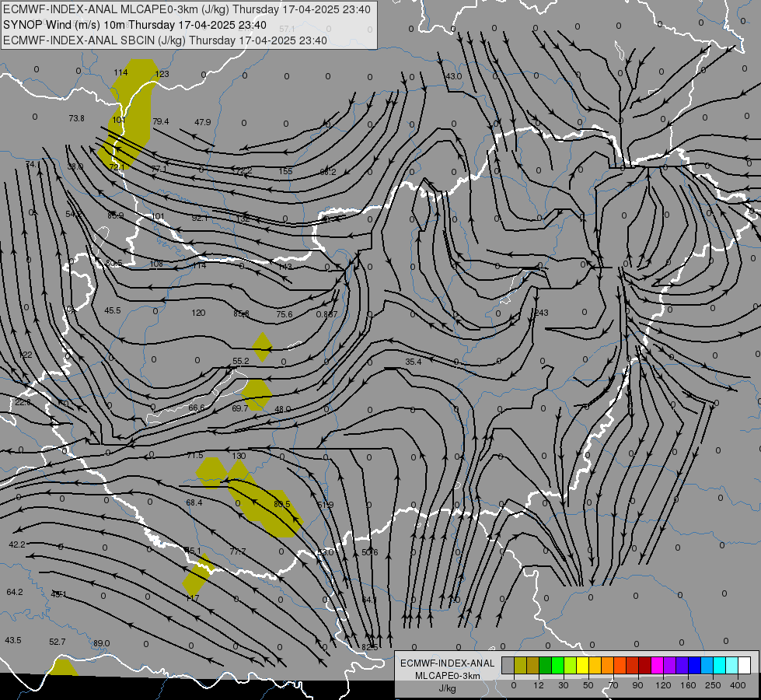The image size is (761, 700).
Task: Click the map value 64.2
Action: [15, 592]
